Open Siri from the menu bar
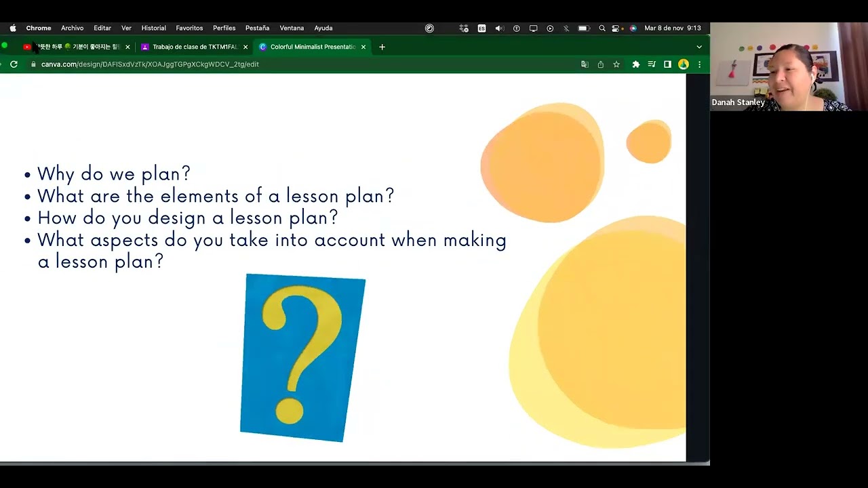Viewport: 868px width, 488px height. tap(633, 28)
